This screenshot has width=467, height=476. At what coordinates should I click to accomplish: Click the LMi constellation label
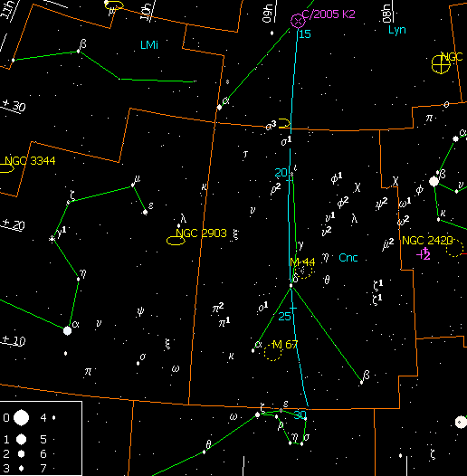pyautogui.click(x=149, y=45)
